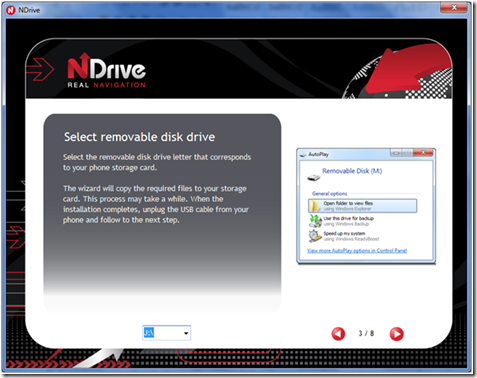
Task: Click the backup icon beside "Use this drive for backup"
Action: [315, 221]
